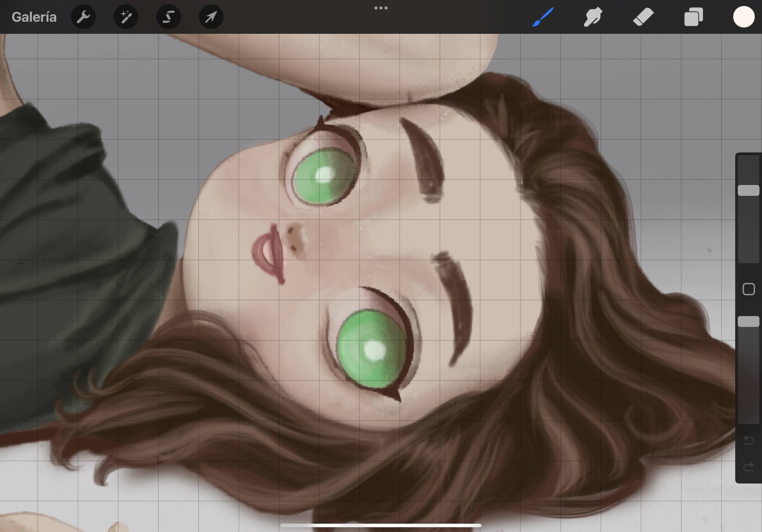Activate the Selection S-shaped tool
Viewport: 762px width, 532px height.
coord(168,17)
